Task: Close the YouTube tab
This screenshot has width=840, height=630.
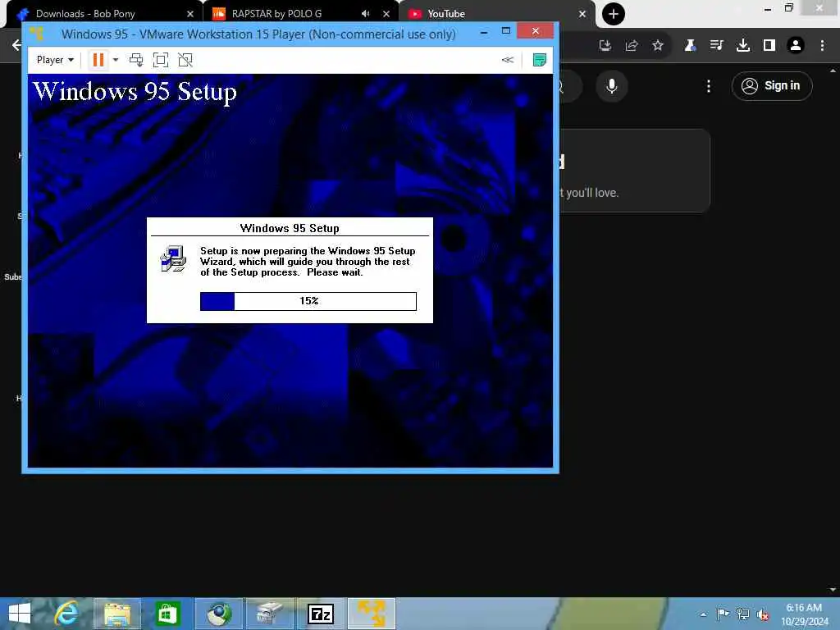Action: [582, 14]
